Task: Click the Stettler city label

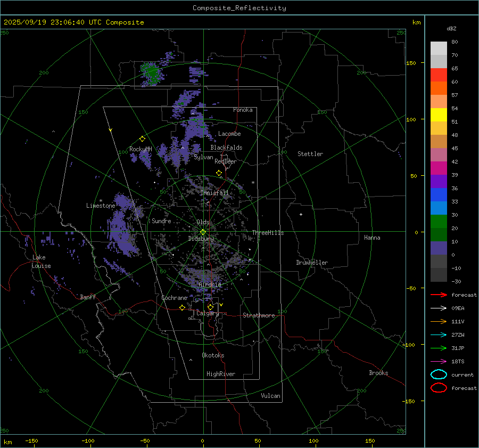Action: [x=310, y=154]
